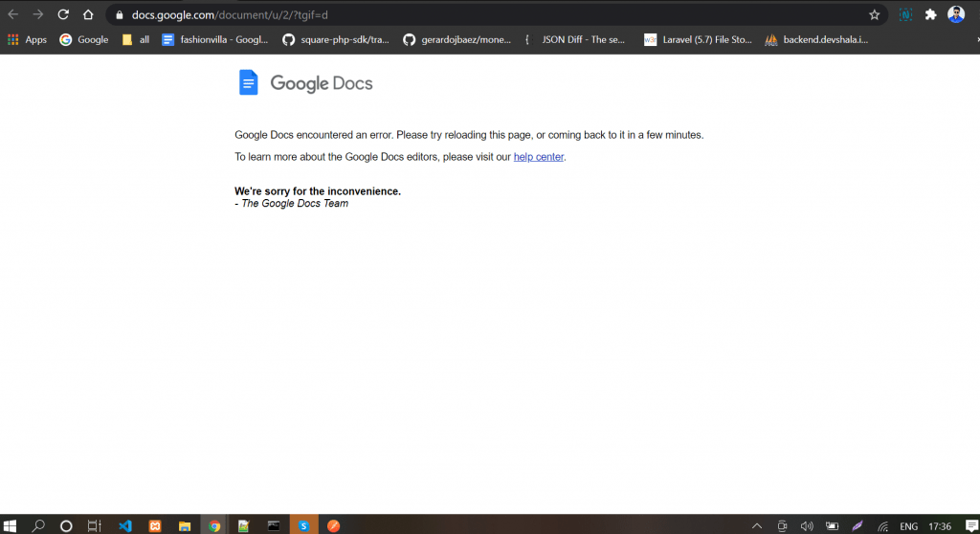Open the square-php-sdk GitHub bookmark
980x534 pixels.
(x=336, y=40)
